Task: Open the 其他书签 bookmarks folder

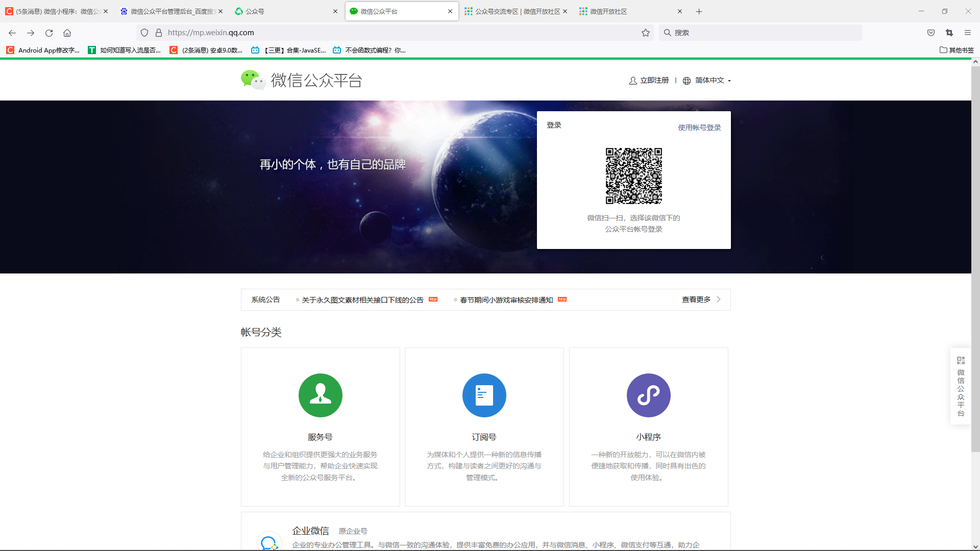Action: click(957, 50)
